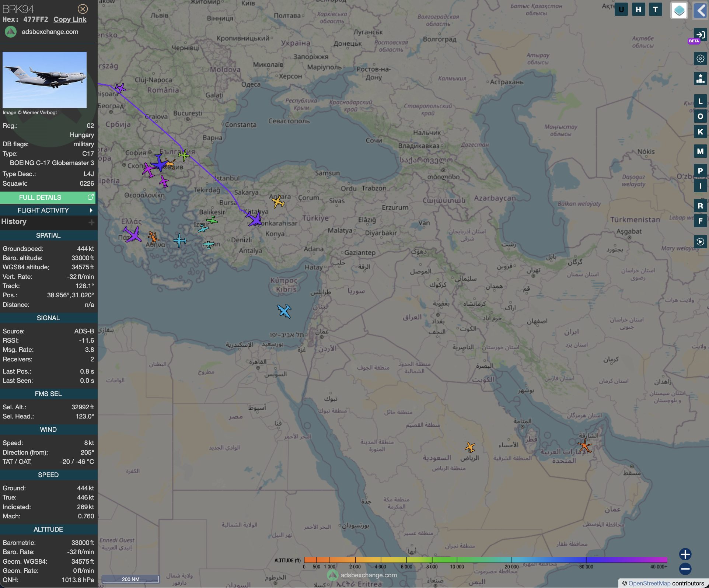The width and height of the screenshot is (709, 588).
Task: Select the orange helicopter near Sharjah
Action: [x=584, y=446]
